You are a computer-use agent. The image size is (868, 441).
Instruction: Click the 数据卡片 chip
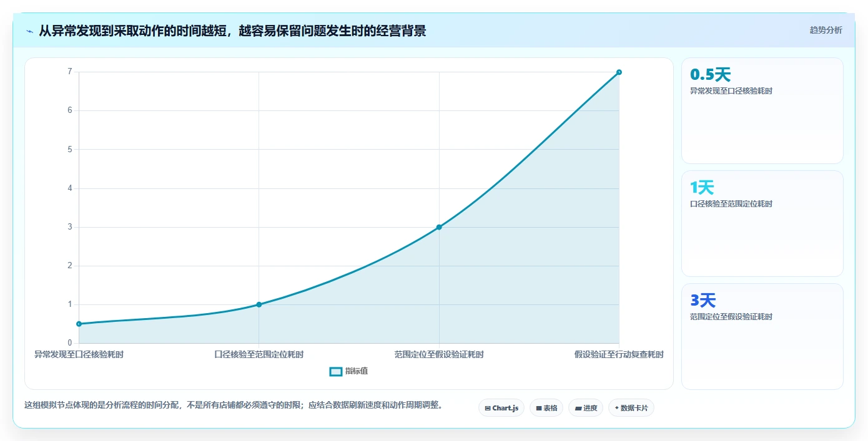pos(631,408)
